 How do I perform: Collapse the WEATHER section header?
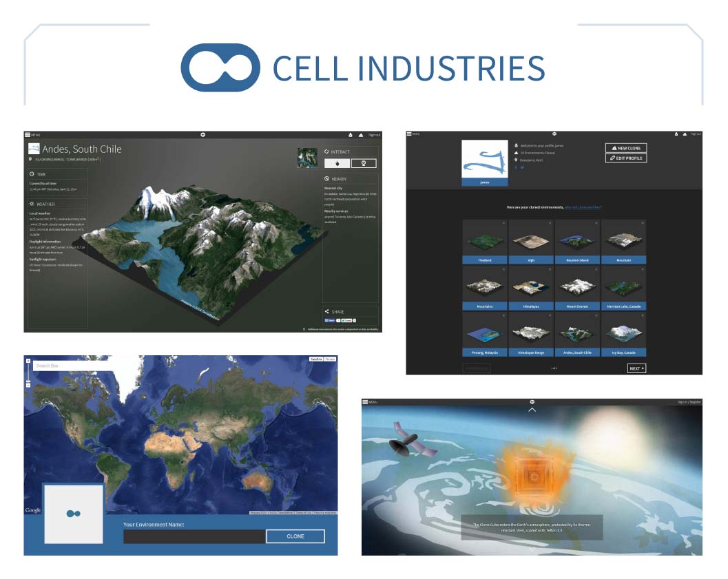(x=43, y=203)
